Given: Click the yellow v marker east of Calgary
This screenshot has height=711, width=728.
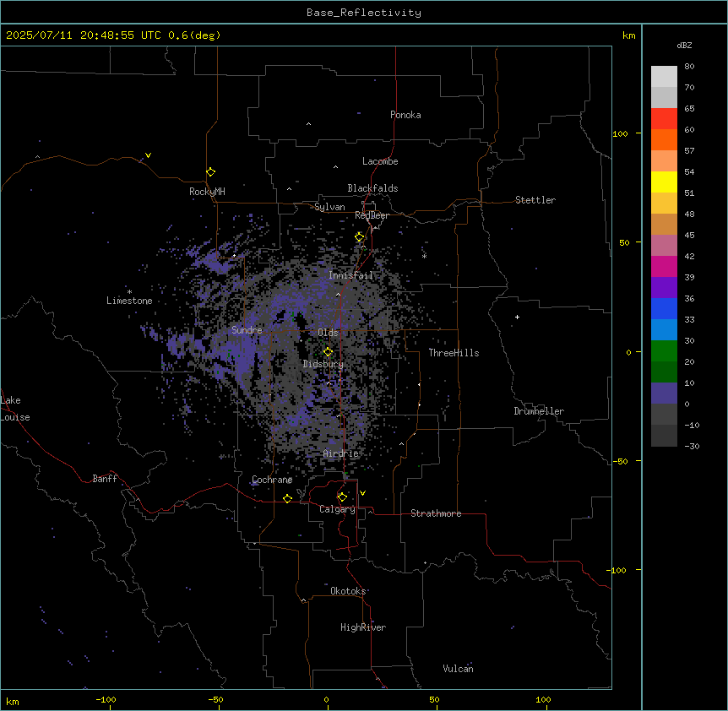Looking at the screenshot, I should (362, 493).
